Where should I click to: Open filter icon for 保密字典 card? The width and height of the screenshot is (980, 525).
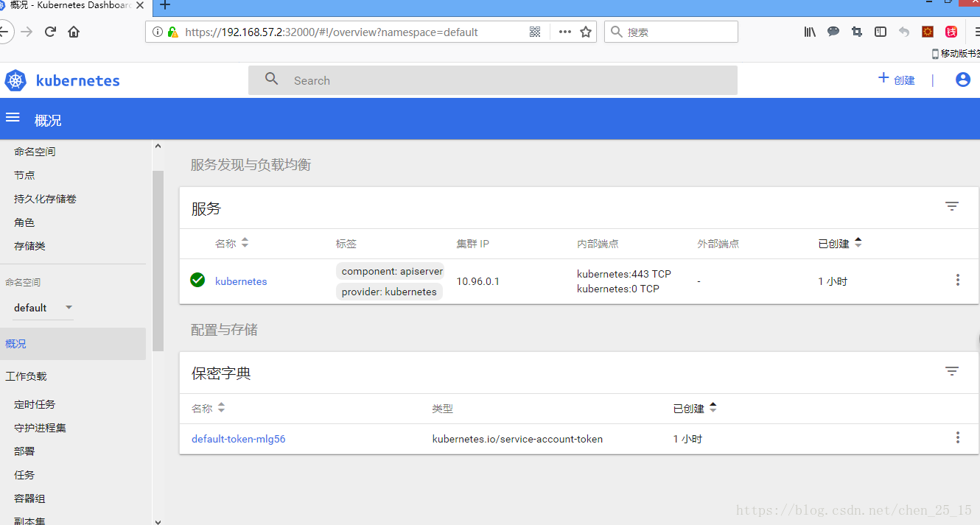click(x=952, y=371)
